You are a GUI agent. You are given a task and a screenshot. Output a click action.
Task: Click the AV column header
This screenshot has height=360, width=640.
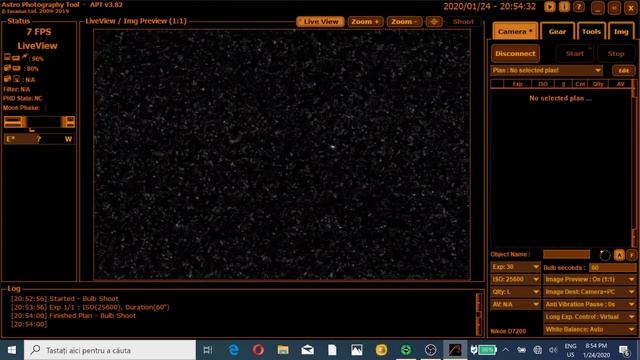[x=620, y=84]
